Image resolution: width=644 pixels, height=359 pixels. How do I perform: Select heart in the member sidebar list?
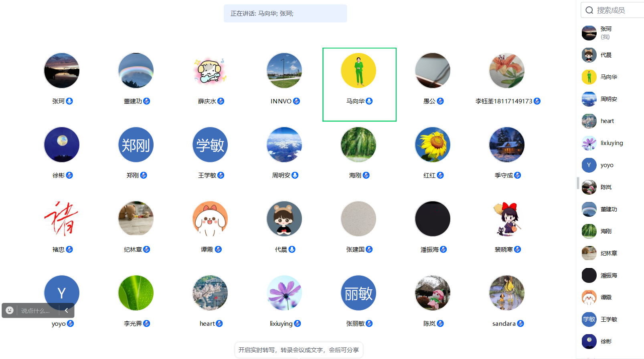(x=607, y=121)
